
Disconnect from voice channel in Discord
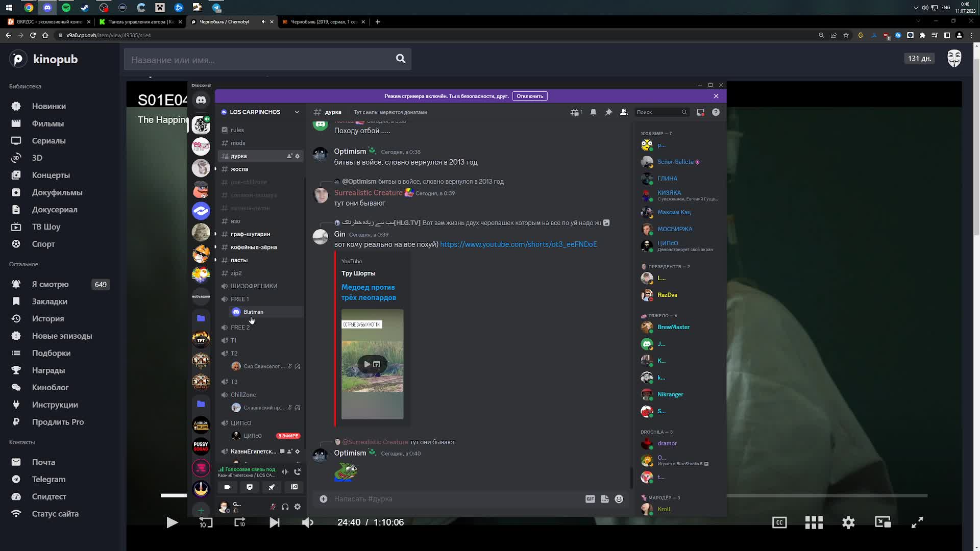298,471
